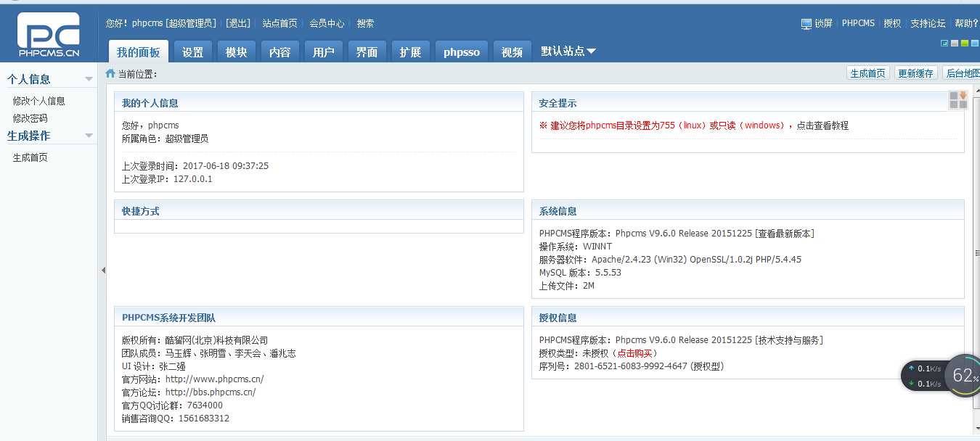Collapse the left sidebar with the arrow handle
This screenshot has height=441, width=980.
(x=102, y=270)
